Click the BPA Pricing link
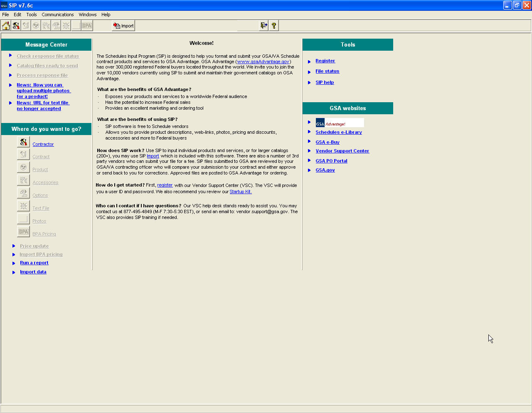The height and width of the screenshot is (413, 532). [x=44, y=234]
